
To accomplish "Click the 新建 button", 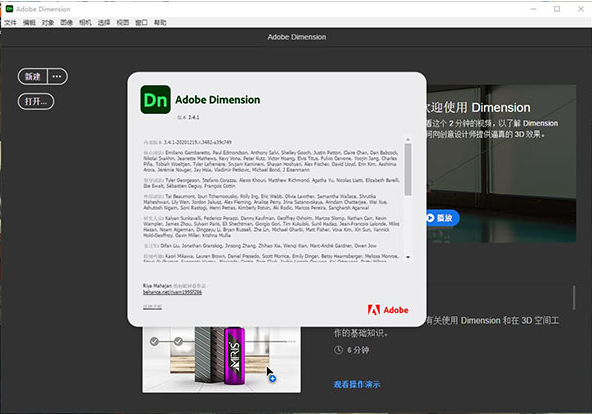I will (32, 77).
